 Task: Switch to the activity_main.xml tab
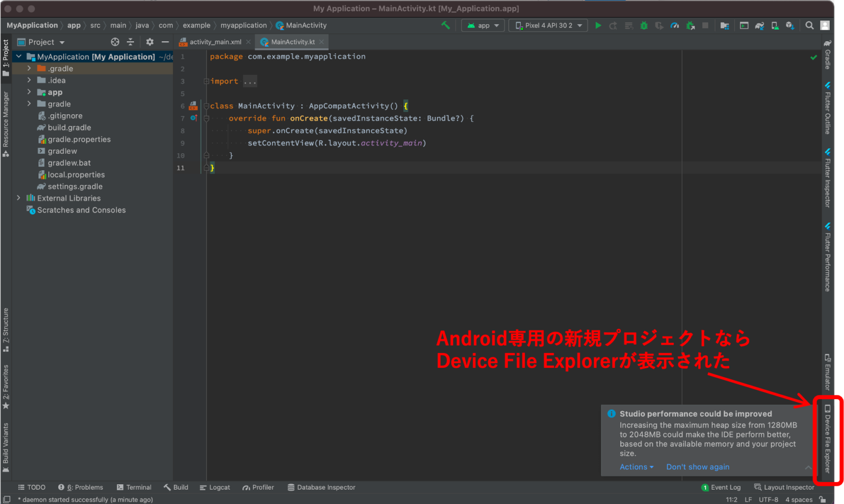[214, 41]
